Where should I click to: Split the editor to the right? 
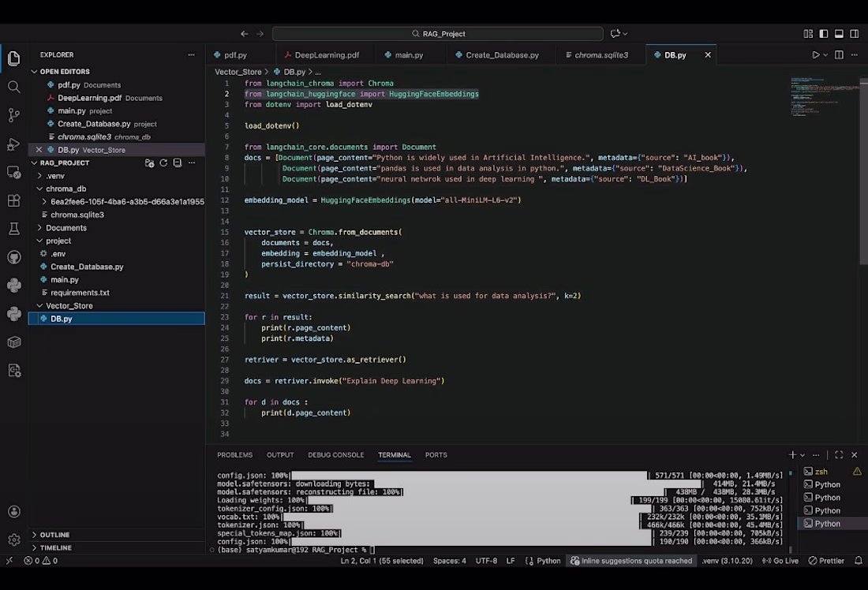click(x=840, y=54)
